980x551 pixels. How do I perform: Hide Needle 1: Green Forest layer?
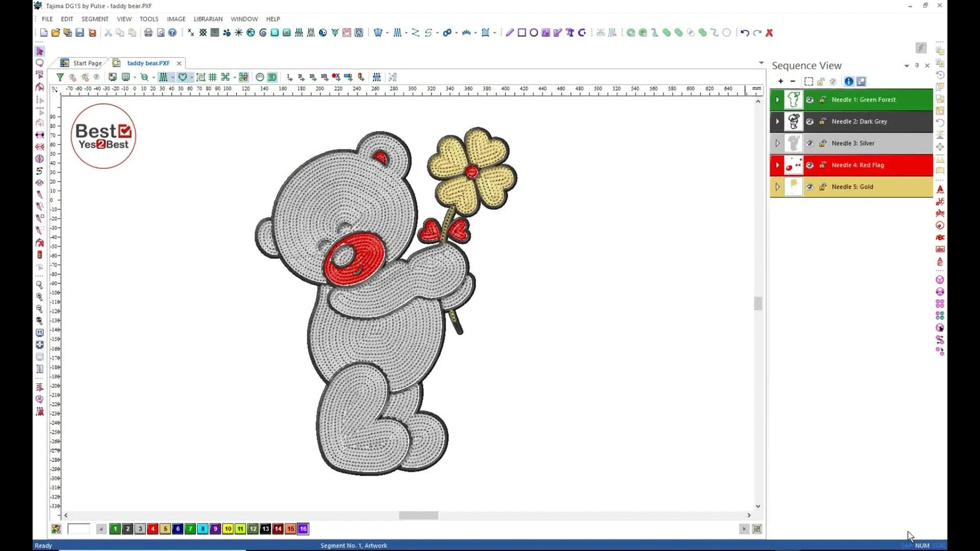point(810,100)
